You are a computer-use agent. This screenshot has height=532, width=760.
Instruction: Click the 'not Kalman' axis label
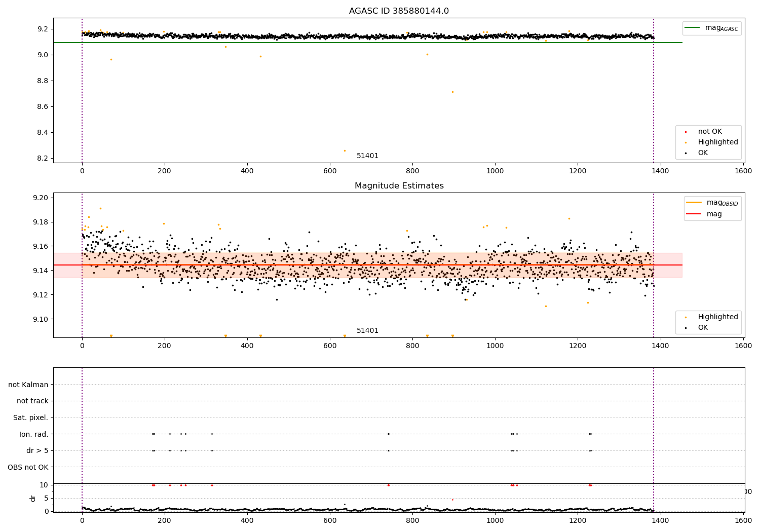(28, 385)
